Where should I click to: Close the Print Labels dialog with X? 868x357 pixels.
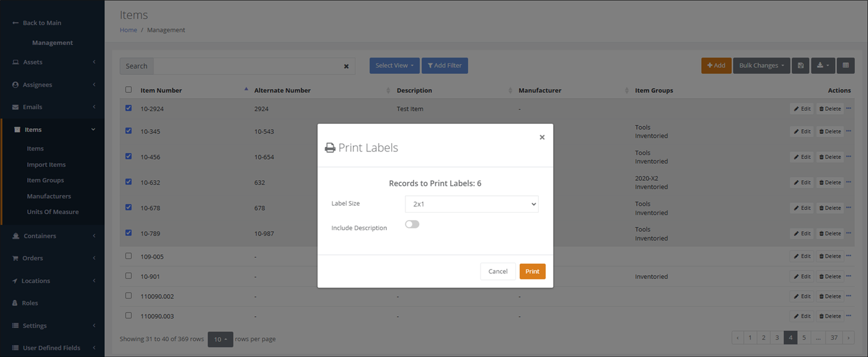click(x=542, y=137)
